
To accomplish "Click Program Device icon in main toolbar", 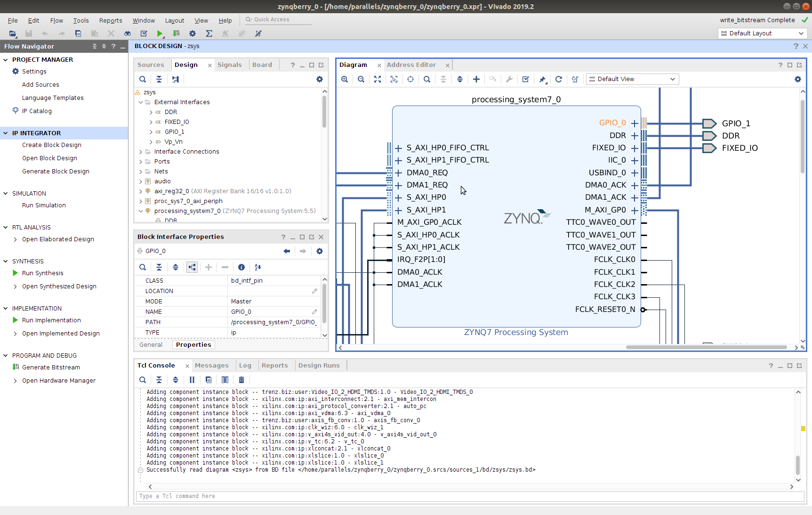I will click(x=176, y=33).
